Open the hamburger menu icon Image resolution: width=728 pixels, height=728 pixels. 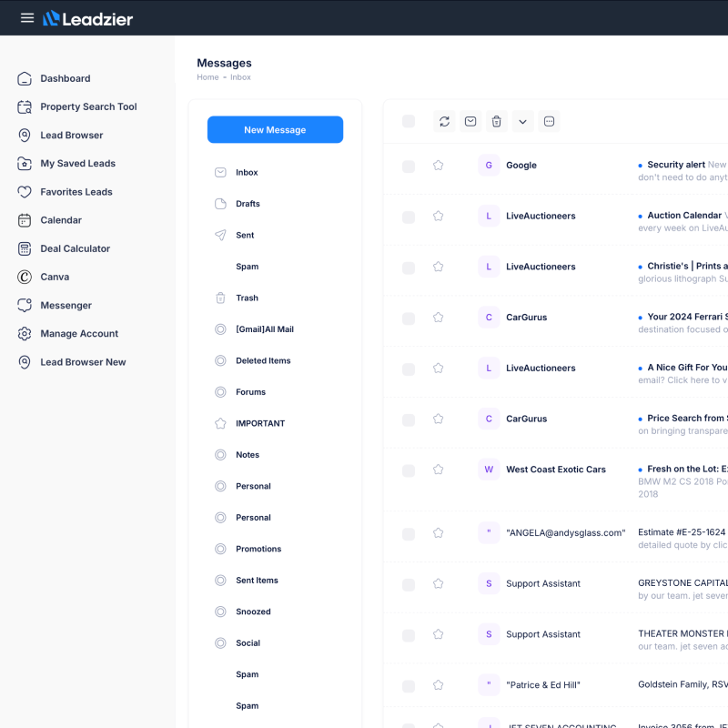[27, 18]
